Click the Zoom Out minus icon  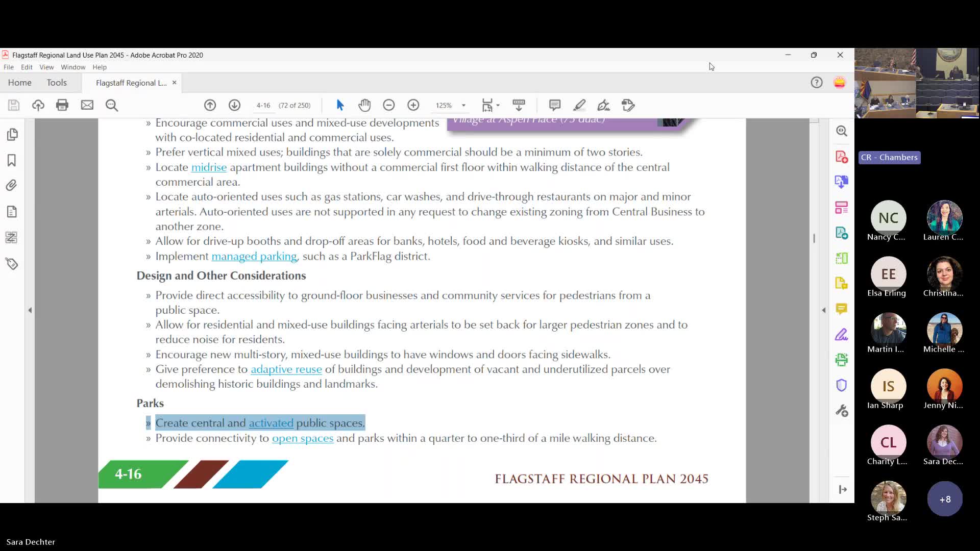(x=389, y=105)
